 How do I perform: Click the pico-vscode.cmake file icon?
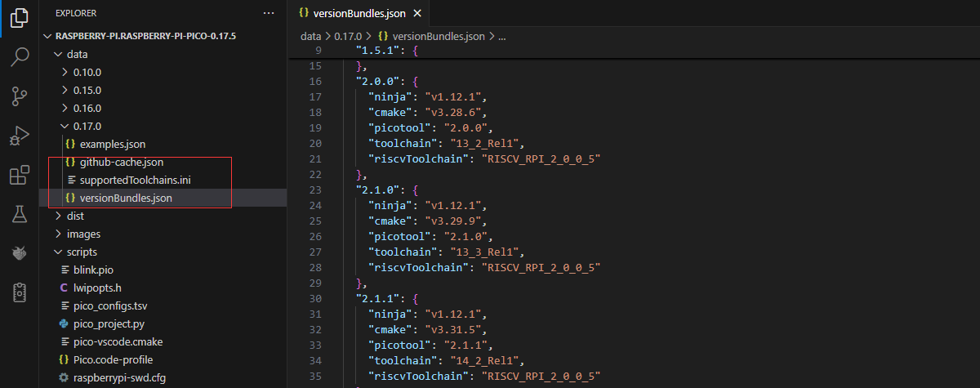click(66, 341)
